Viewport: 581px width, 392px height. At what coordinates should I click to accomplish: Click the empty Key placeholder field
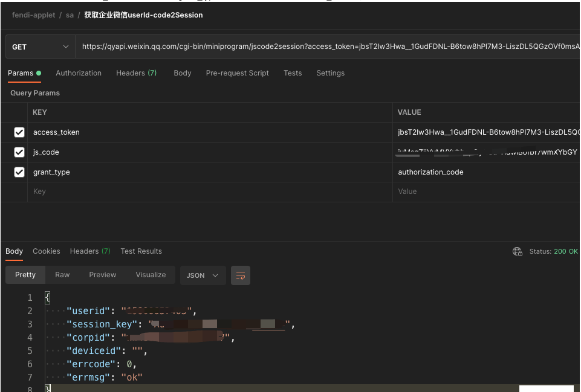(210, 191)
